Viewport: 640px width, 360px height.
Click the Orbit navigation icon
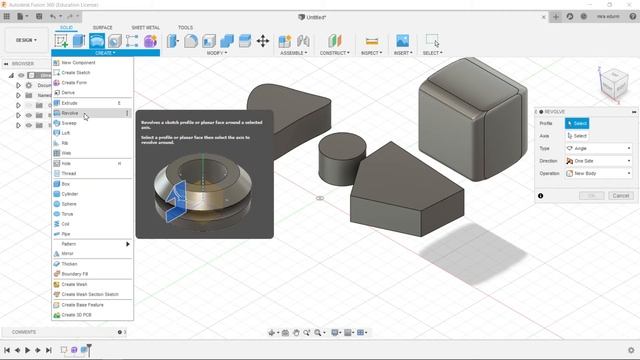[x=271, y=333]
